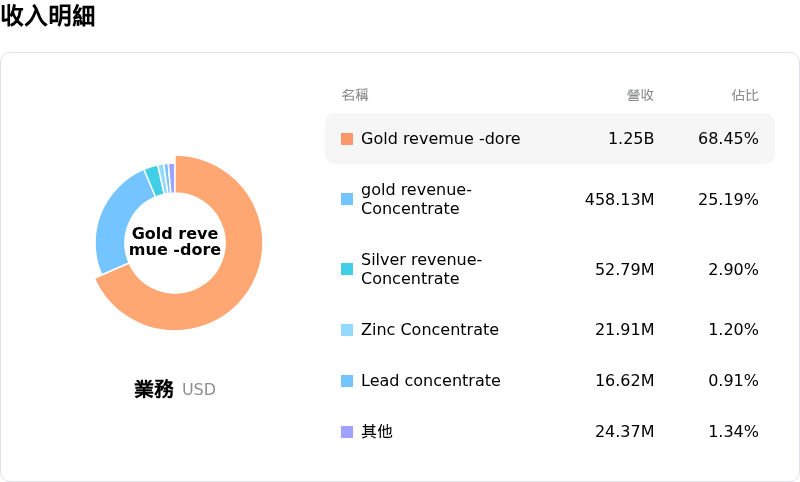Click the blue swatch beside gold revenue-Concentrate

click(x=347, y=199)
